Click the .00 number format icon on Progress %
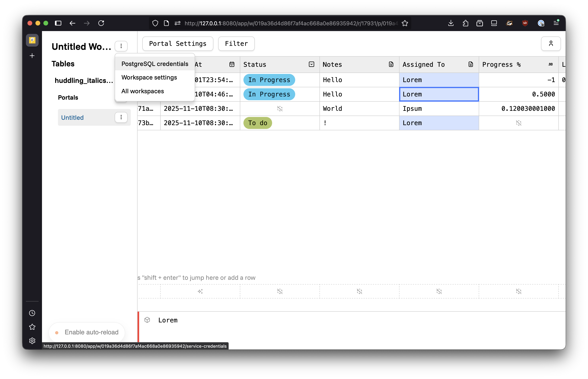This screenshot has width=588, height=379. [x=550, y=65]
